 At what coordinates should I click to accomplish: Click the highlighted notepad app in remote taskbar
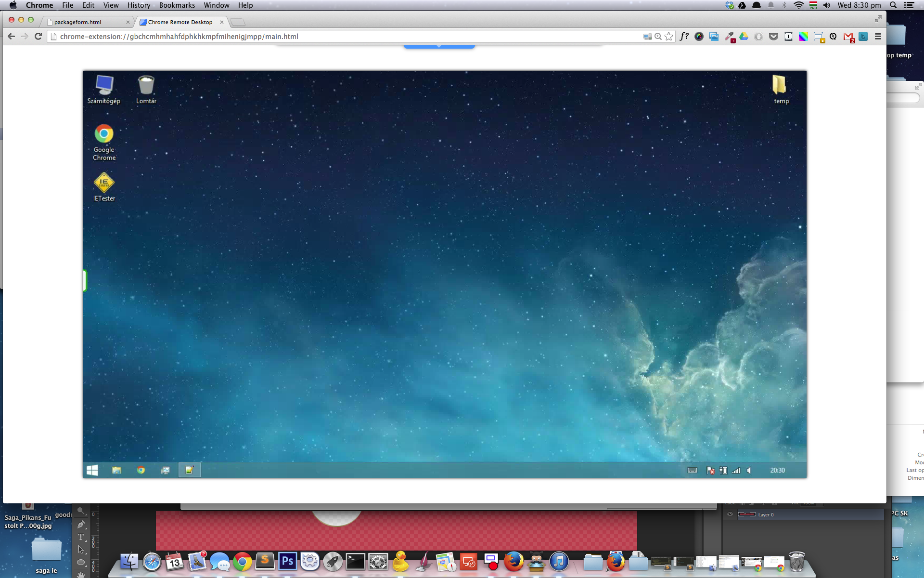pos(190,470)
